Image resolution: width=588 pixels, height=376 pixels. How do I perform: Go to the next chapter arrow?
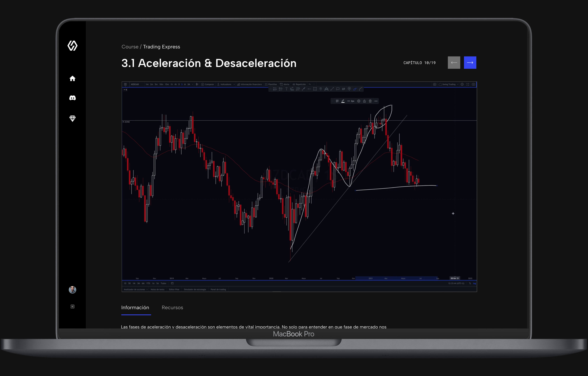(470, 63)
